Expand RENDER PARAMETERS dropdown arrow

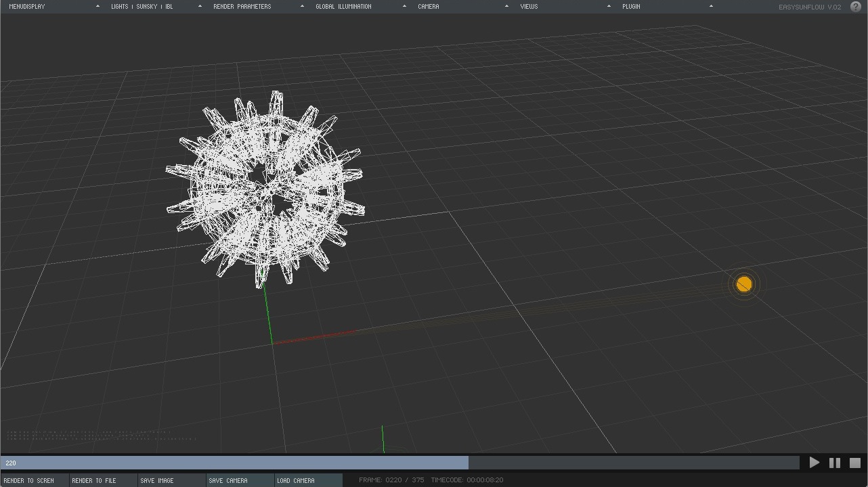coord(302,6)
